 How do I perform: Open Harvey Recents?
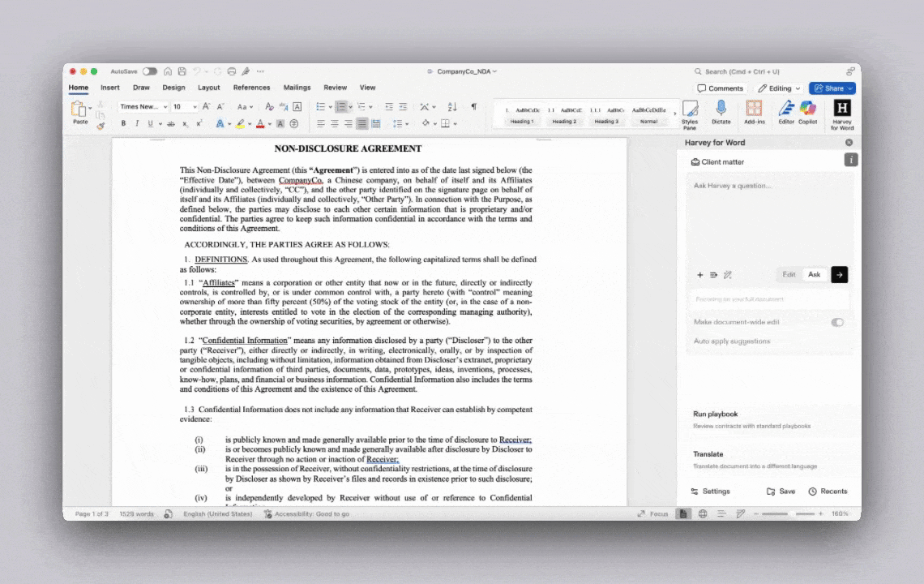(x=828, y=492)
